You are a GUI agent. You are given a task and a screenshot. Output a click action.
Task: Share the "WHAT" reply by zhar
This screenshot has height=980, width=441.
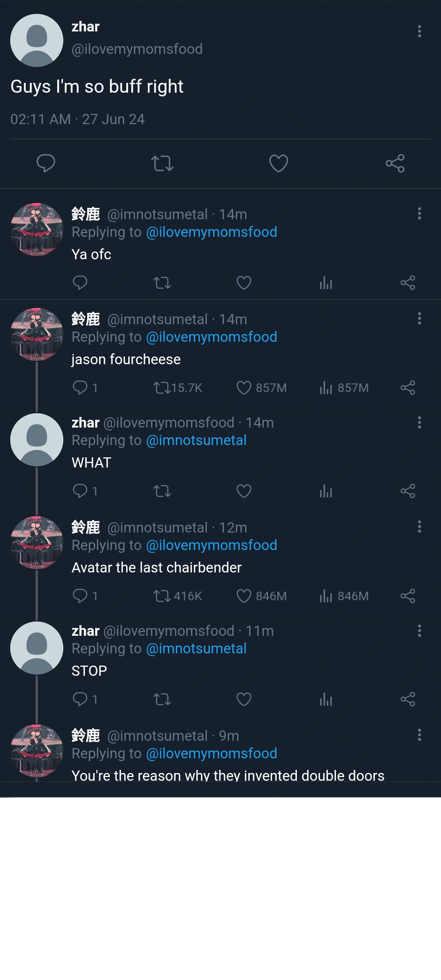click(408, 491)
